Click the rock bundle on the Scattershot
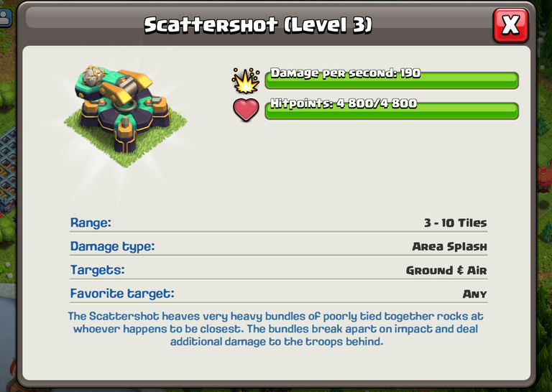The image size is (552, 392). [93, 75]
